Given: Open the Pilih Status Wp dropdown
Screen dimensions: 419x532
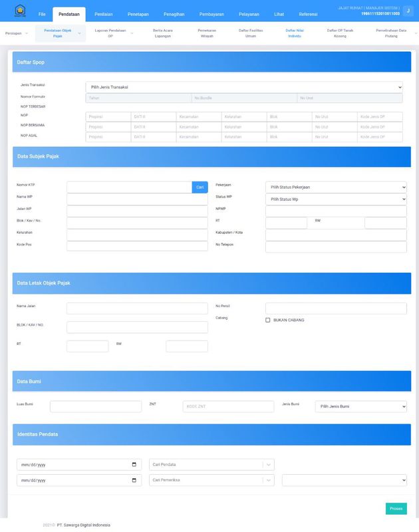Looking at the screenshot, I should point(336,199).
